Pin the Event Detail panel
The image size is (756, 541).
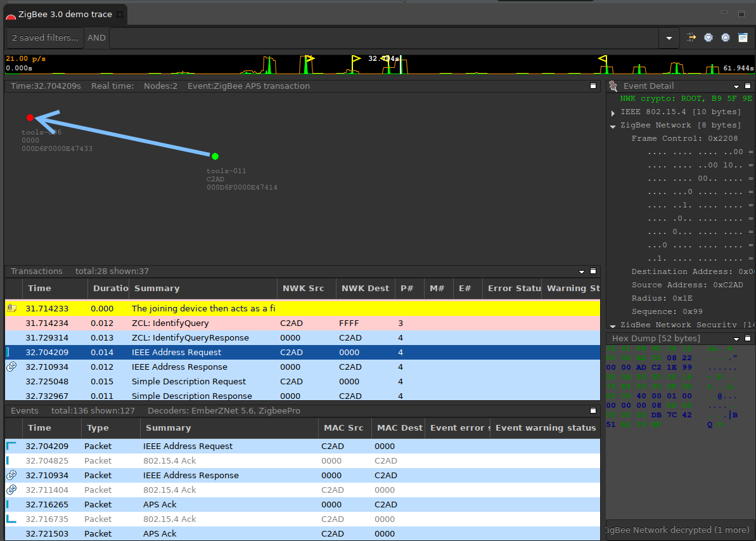[612, 86]
